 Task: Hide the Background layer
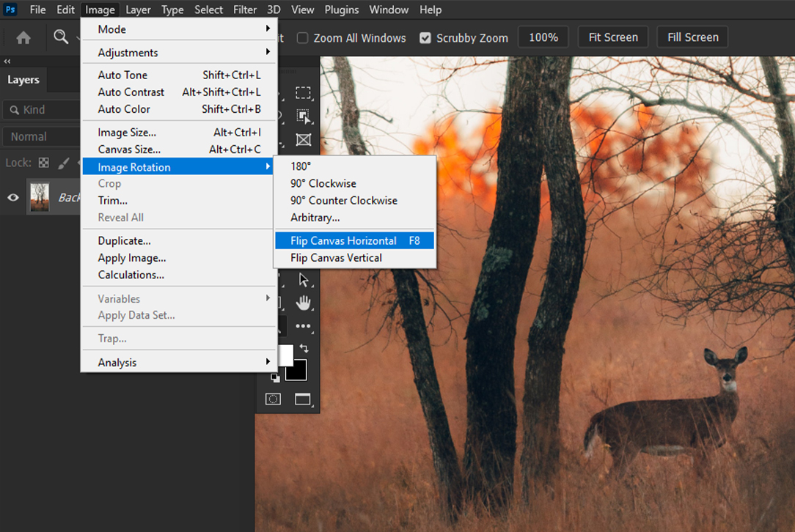tap(12, 197)
